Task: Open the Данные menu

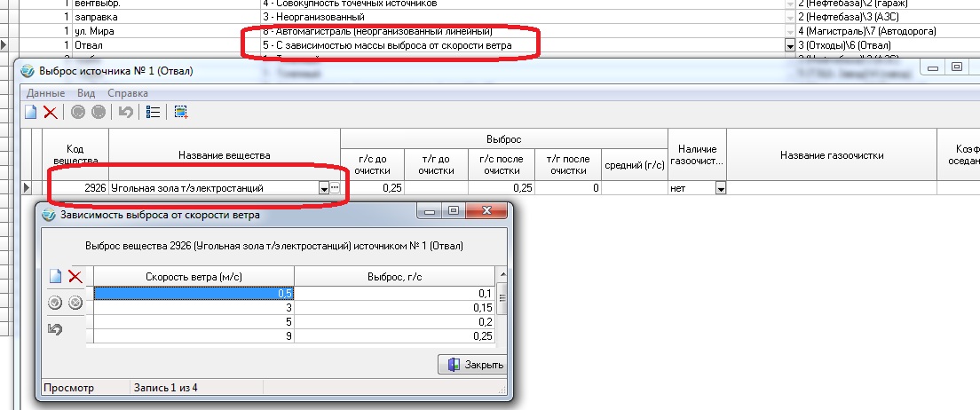Action: pos(45,92)
